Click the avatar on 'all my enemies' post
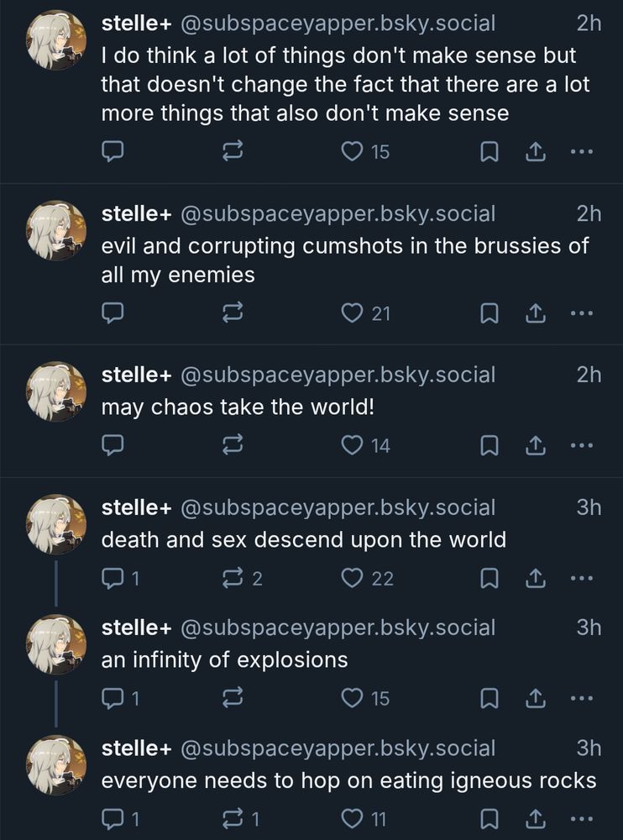623x840 pixels. pyautogui.click(x=57, y=230)
